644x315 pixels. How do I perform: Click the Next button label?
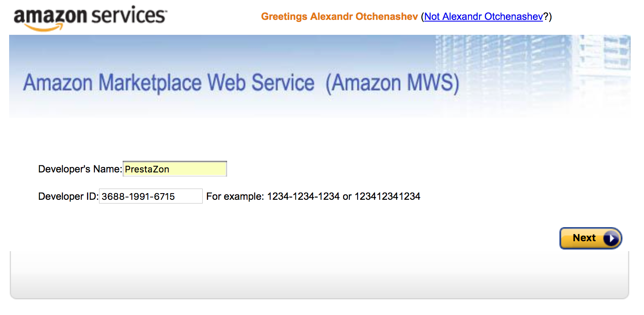coord(584,238)
